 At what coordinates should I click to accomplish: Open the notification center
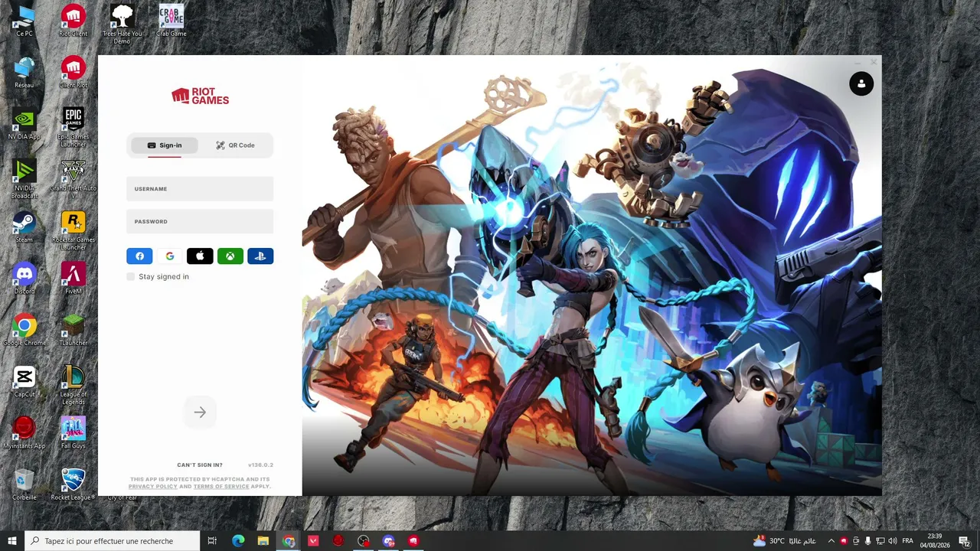965,541
